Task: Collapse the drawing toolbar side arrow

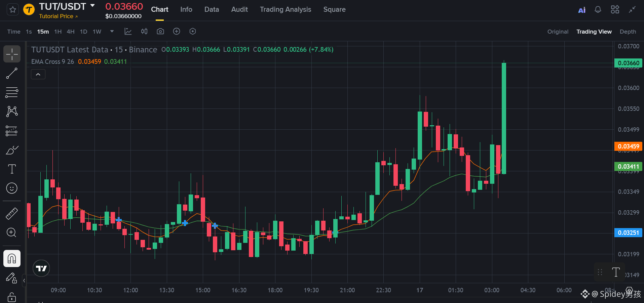Action: [x=24, y=280]
